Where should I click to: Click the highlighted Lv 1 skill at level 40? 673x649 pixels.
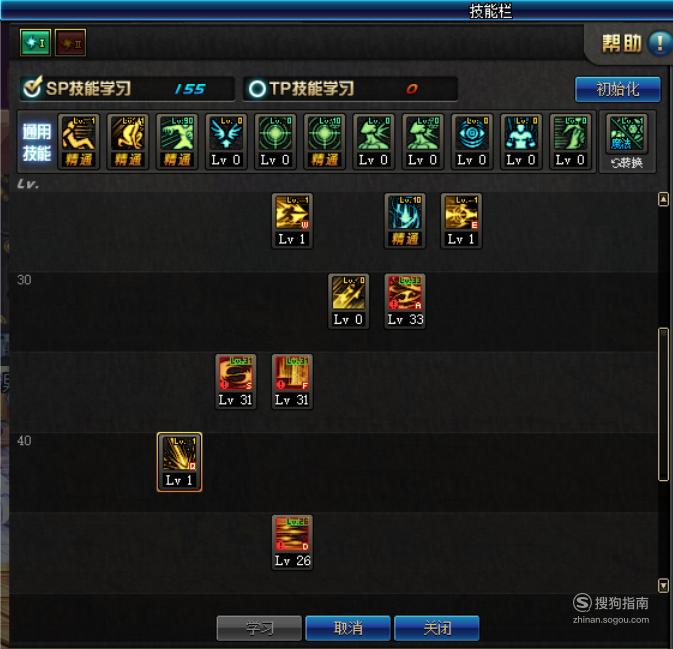179,462
